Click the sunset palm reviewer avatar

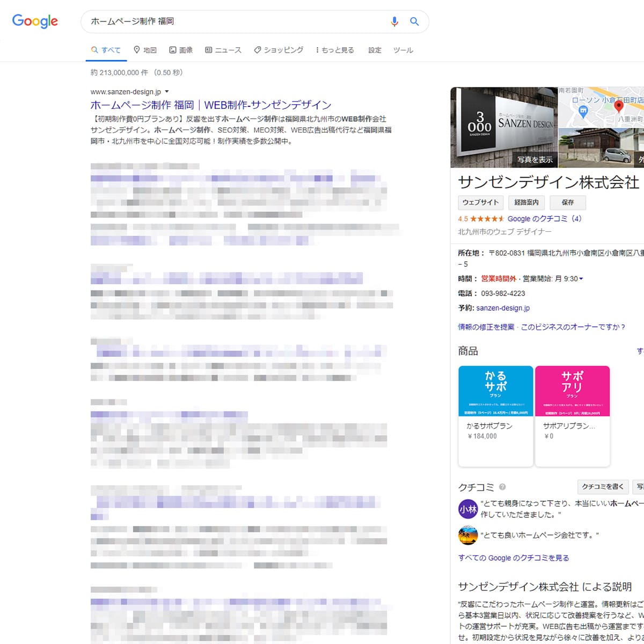tap(468, 535)
